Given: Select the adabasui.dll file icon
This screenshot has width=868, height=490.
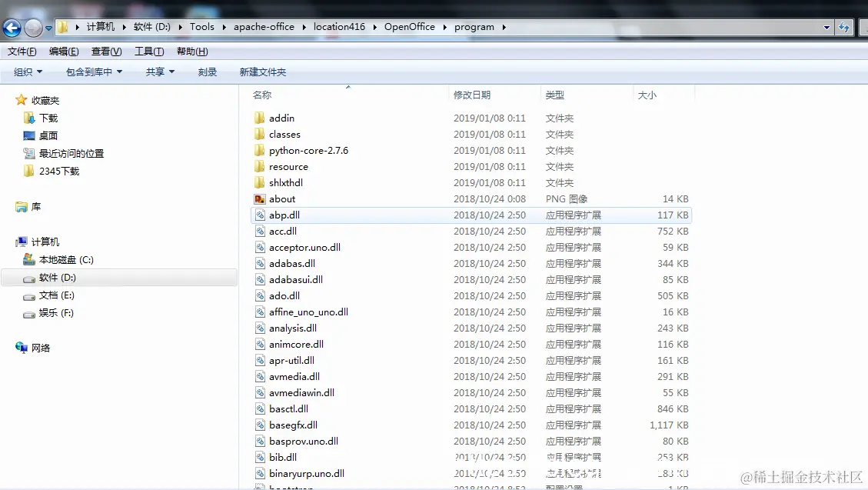Looking at the screenshot, I should [260, 279].
